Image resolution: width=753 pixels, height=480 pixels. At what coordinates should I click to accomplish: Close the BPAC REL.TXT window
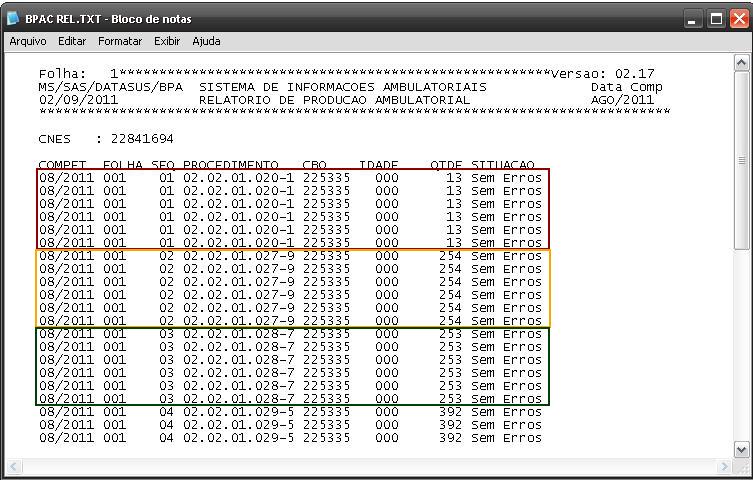pyautogui.click(x=739, y=19)
